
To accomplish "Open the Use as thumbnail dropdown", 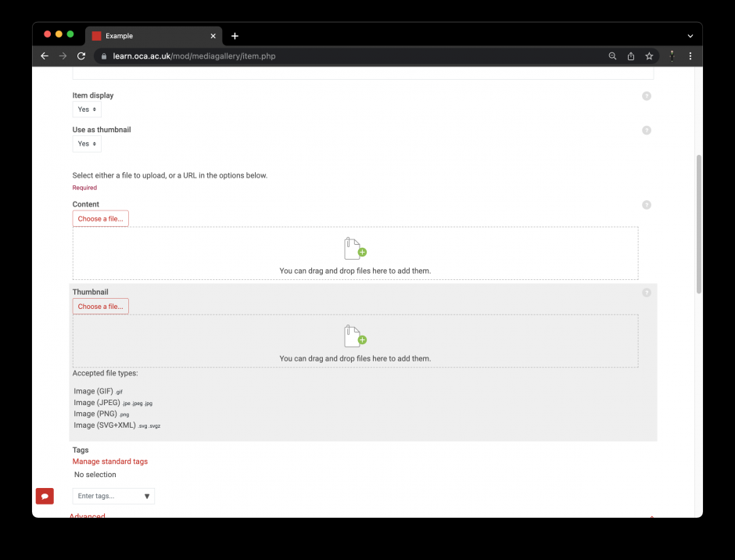I will point(86,144).
